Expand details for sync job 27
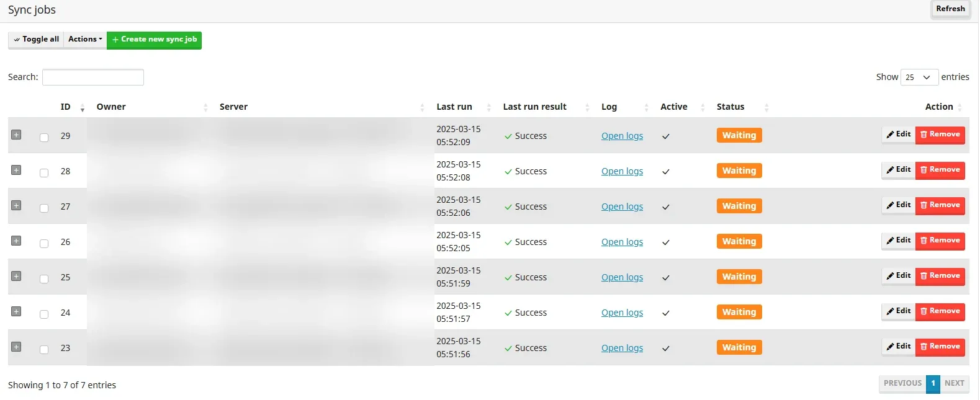Viewport: 980px width, 400px height. [x=16, y=205]
